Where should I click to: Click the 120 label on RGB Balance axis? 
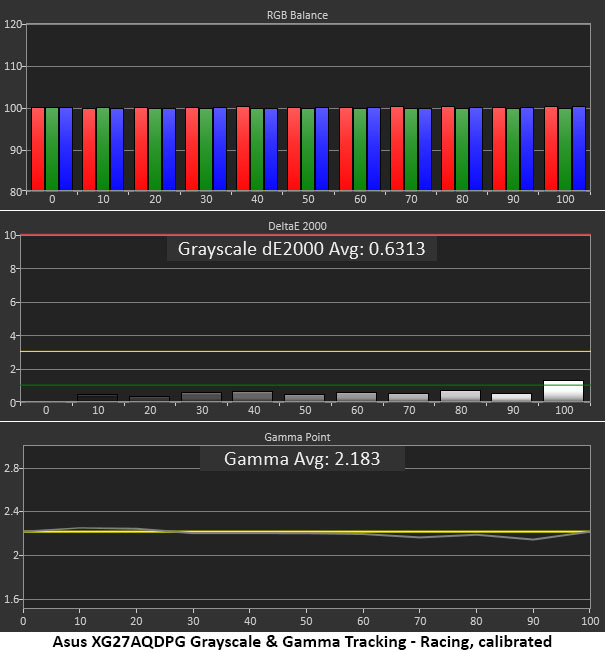coord(12,24)
